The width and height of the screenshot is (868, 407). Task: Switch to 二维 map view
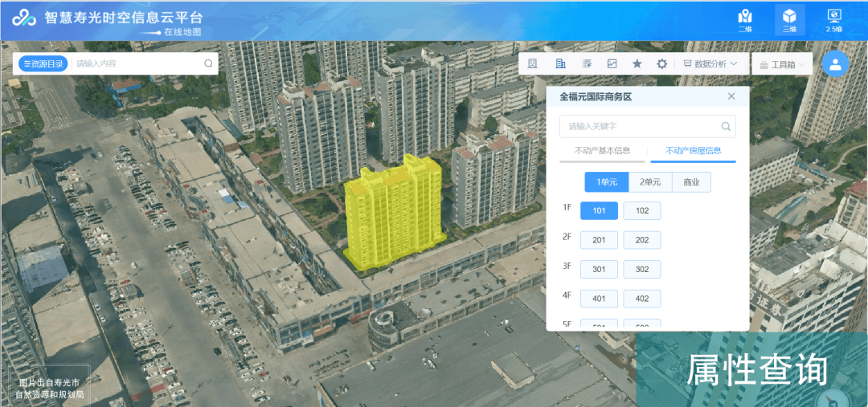[x=746, y=20]
